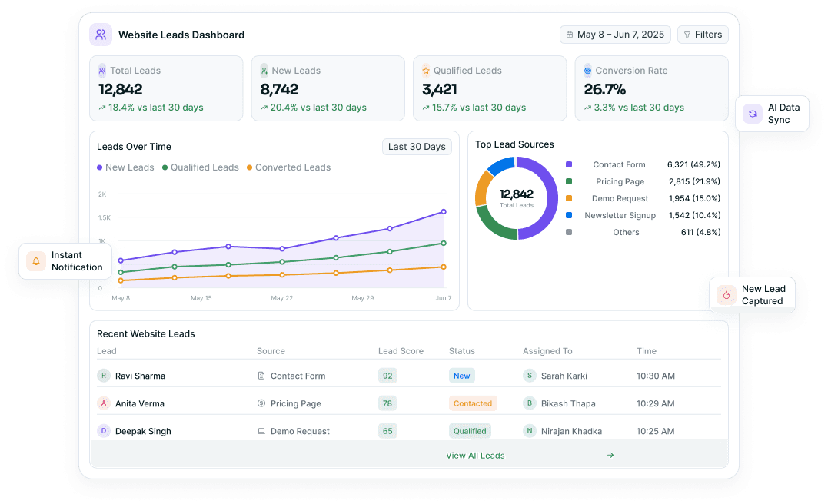Click Deepak Singh's avatar icon

104,431
